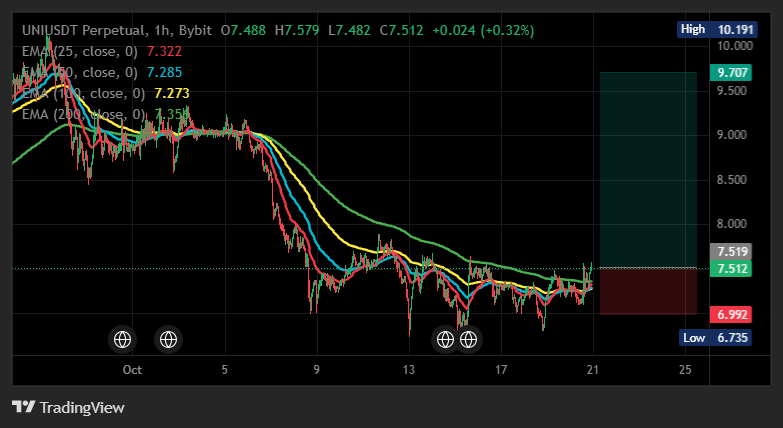Click the 9.000 price scale label
This screenshot has height=428, width=783.
pos(732,135)
